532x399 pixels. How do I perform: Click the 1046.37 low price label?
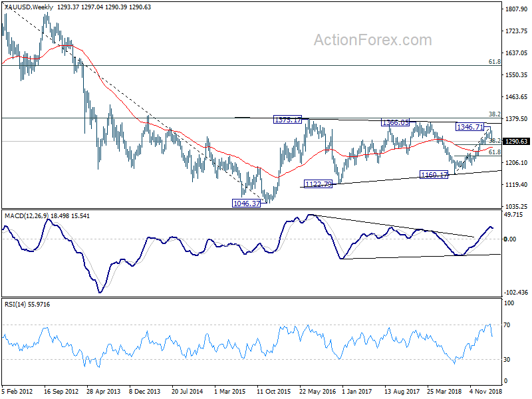(246, 203)
